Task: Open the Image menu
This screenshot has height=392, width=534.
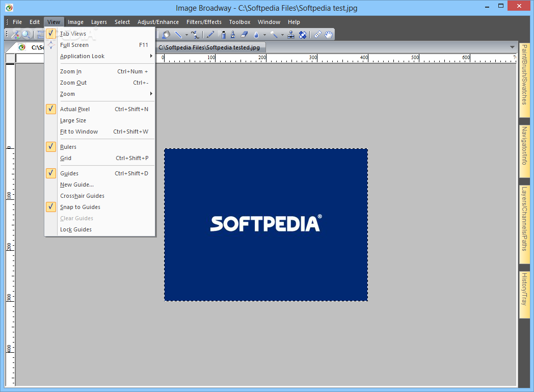Action: point(75,22)
